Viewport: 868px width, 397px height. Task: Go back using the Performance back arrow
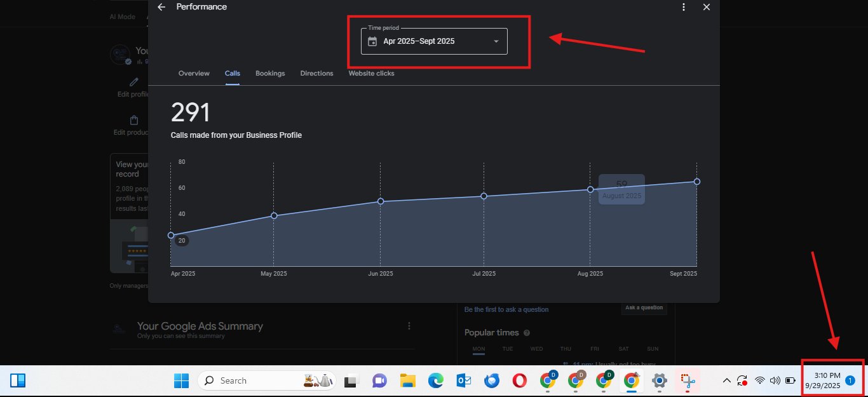tap(161, 7)
